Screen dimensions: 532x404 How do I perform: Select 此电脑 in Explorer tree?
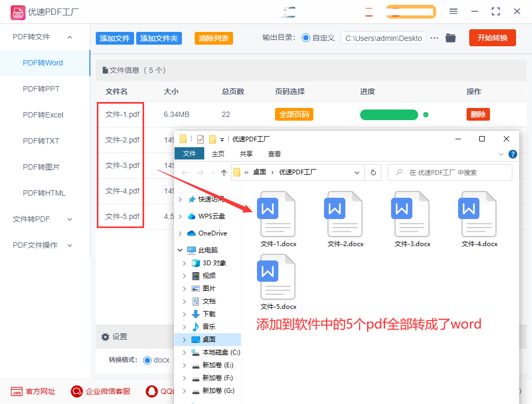coord(203,250)
